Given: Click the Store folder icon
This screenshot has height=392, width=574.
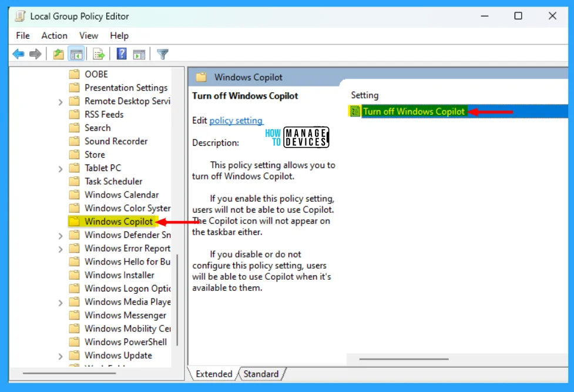Looking at the screenshot, I should click(74, 155).
